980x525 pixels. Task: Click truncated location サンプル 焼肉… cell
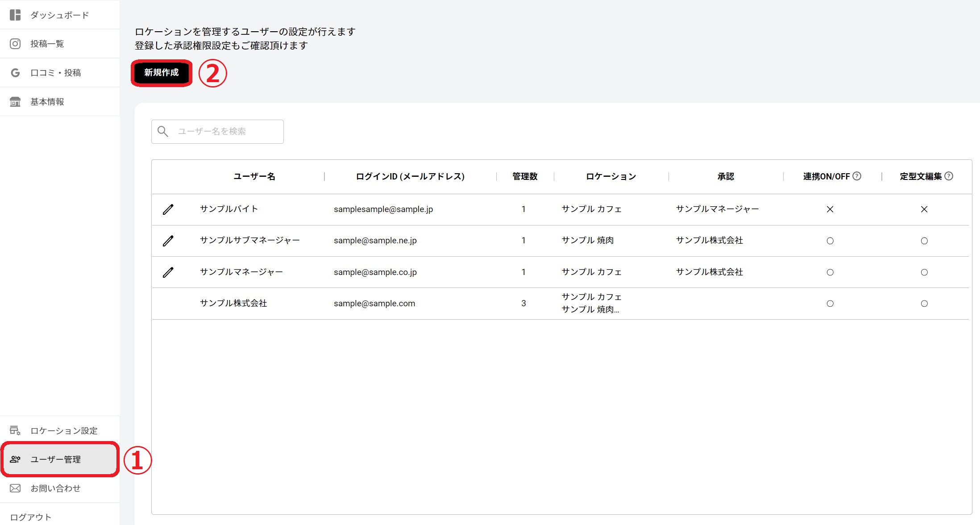click(x=590, y=309)
